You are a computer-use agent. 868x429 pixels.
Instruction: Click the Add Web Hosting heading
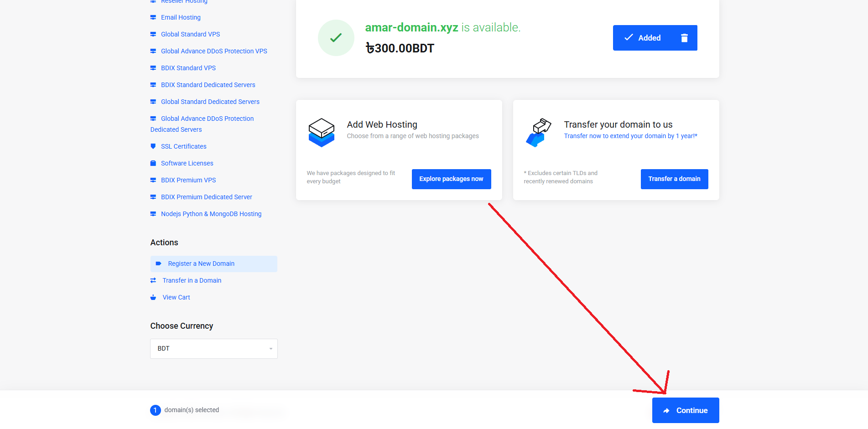tap(382, 124)
